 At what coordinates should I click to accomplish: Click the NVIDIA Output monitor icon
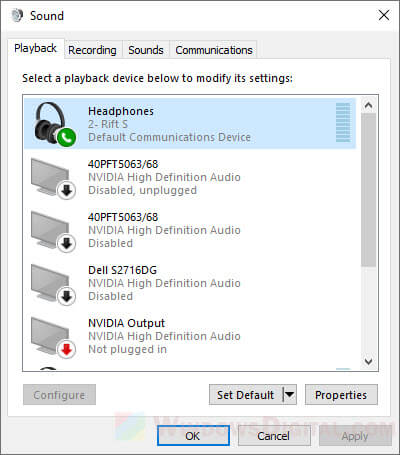click(x=53, y=338)
